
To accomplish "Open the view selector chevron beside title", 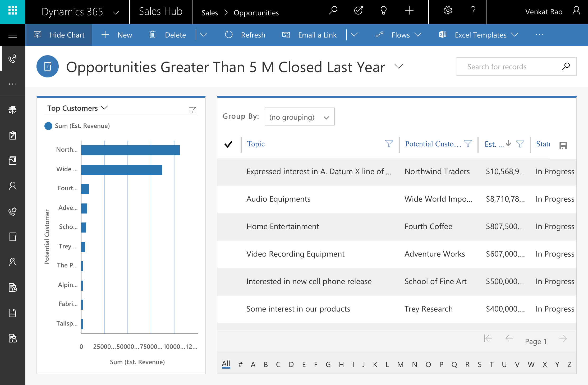I will 398,66.
